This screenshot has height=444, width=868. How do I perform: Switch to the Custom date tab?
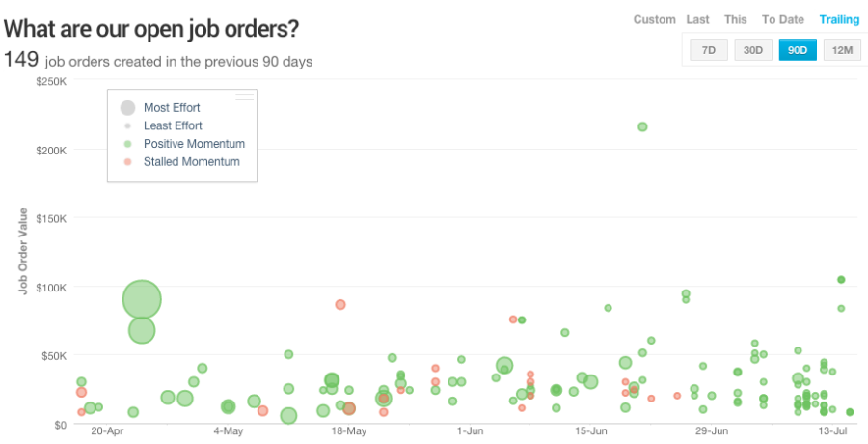click(x=654, y=19)
